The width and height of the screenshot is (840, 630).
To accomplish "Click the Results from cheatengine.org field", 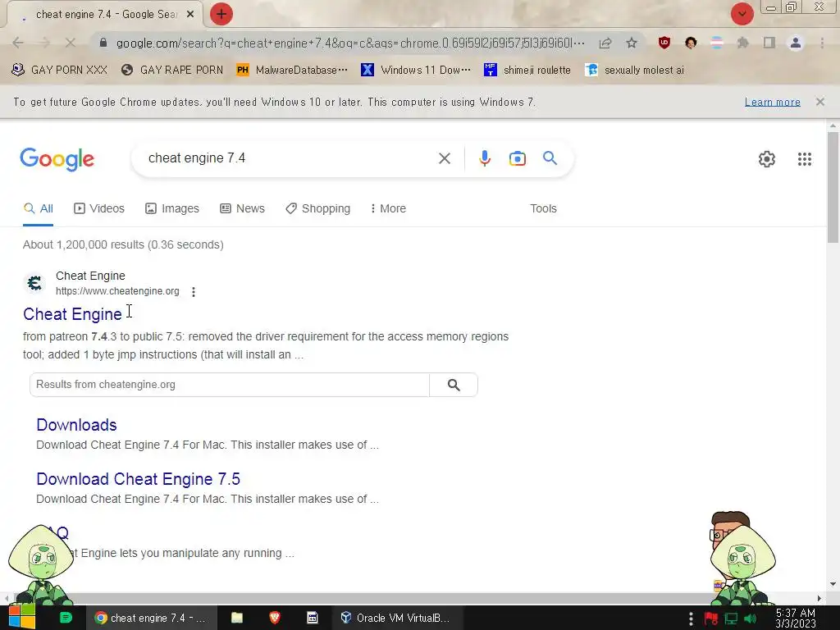I will pyautogui.click(x=230, y=385).
